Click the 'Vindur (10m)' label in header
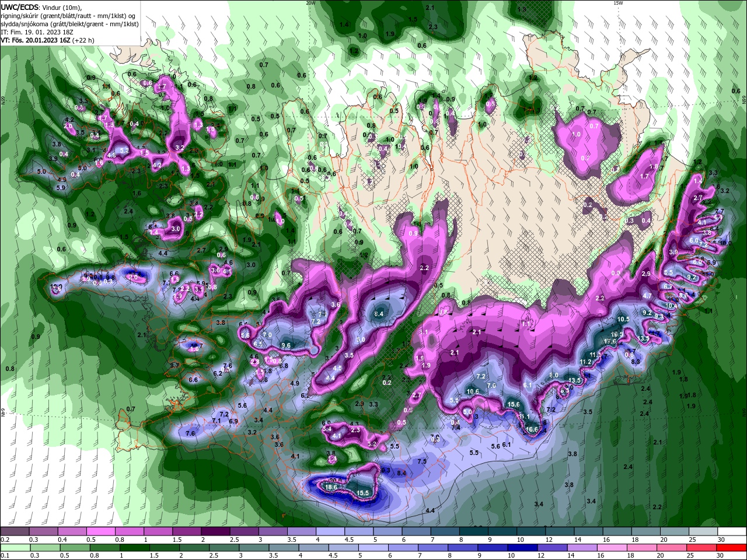 pos(61,7)
